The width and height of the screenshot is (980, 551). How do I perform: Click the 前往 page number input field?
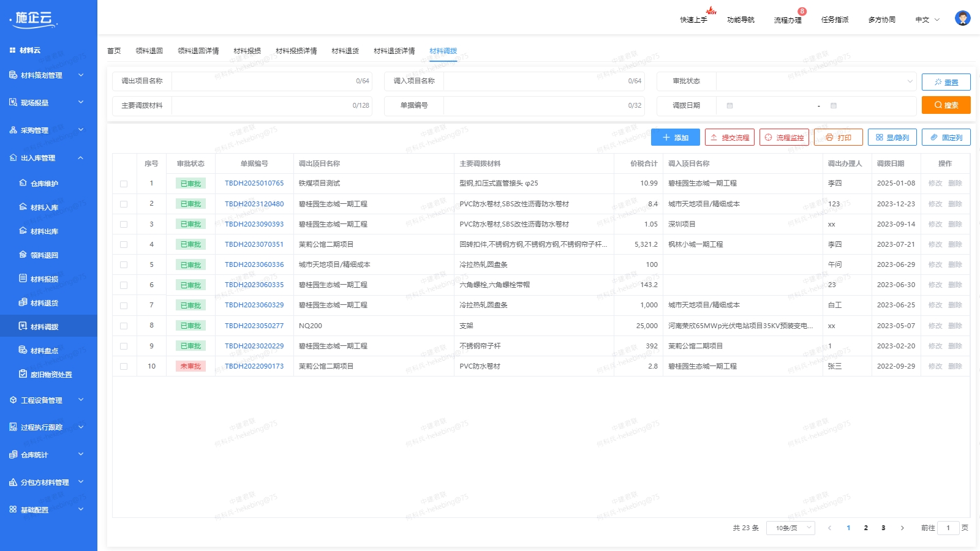point(949,527)
